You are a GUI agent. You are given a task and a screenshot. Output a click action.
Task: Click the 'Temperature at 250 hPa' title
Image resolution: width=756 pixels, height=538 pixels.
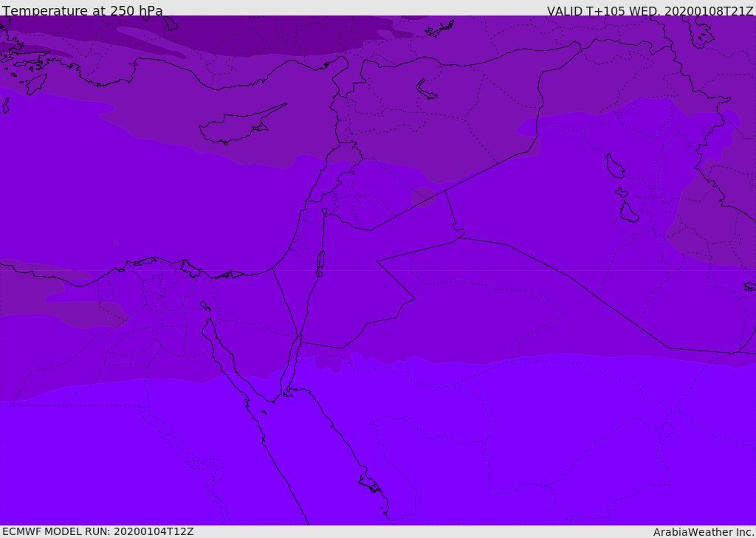pyautogui.click(x=82, y=10)
